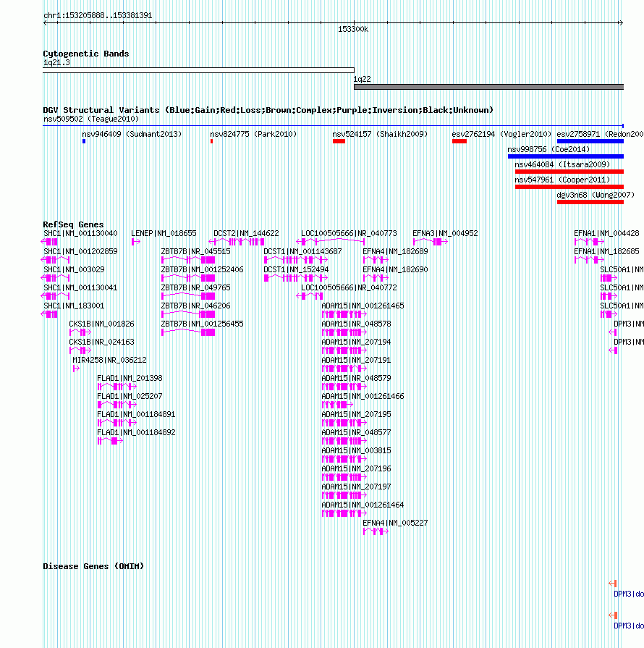Image resolution: width=644 pixels, height=648 pixels.
Task: Click the EFNA1|NM_182685 label
Action: click(x=606, y=251)
